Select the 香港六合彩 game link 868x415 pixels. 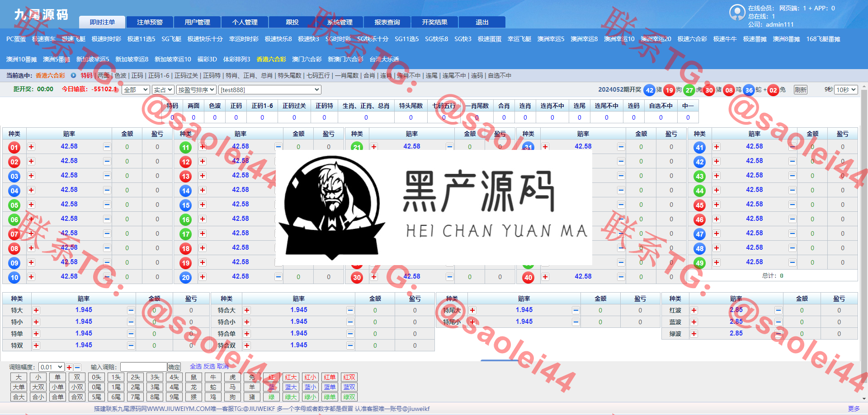(x=271, y=59)
